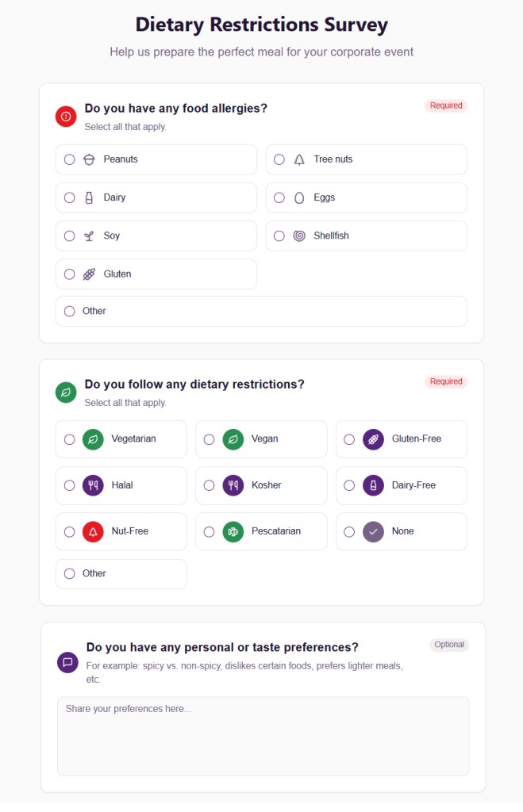Select the Kosher dietary restriction checkbox
This screenshot has height=812, width=523.
click(210, 485)
